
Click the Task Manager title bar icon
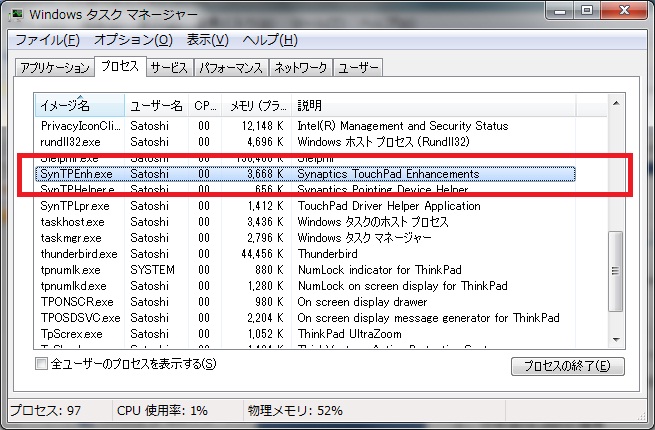(x=16, y=14)
